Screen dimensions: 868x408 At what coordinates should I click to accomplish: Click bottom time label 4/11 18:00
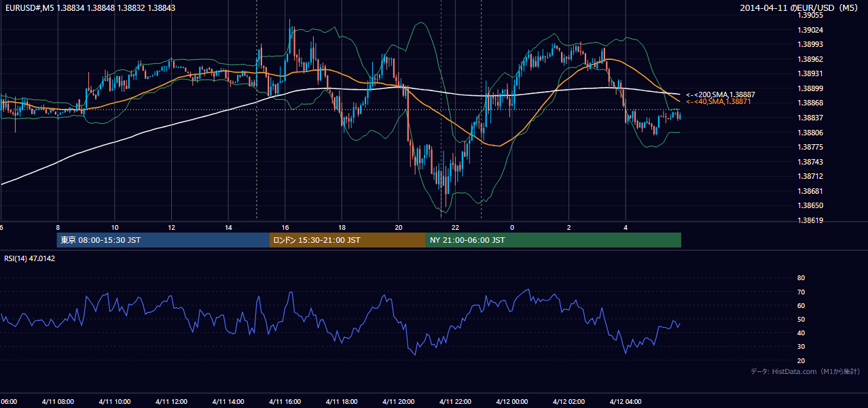coord(342,402)
